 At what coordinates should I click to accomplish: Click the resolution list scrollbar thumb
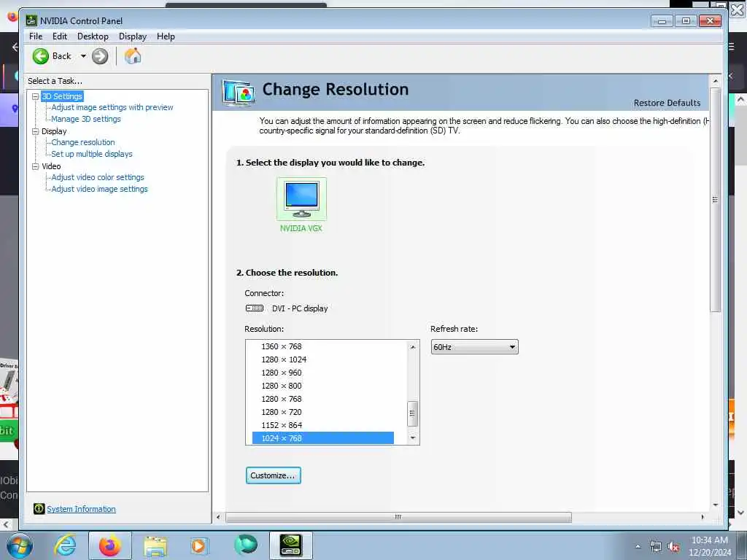point(413,414)
